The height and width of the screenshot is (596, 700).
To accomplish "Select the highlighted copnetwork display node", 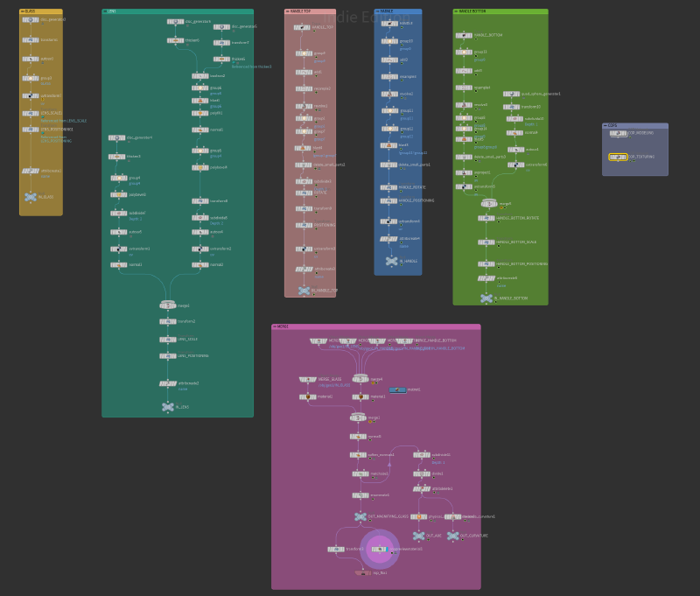I will tap(379, 549).
